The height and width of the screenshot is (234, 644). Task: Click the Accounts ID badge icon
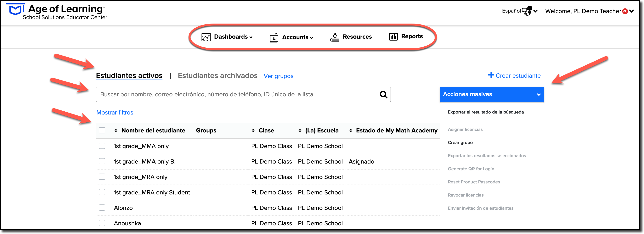coord(274,38)
